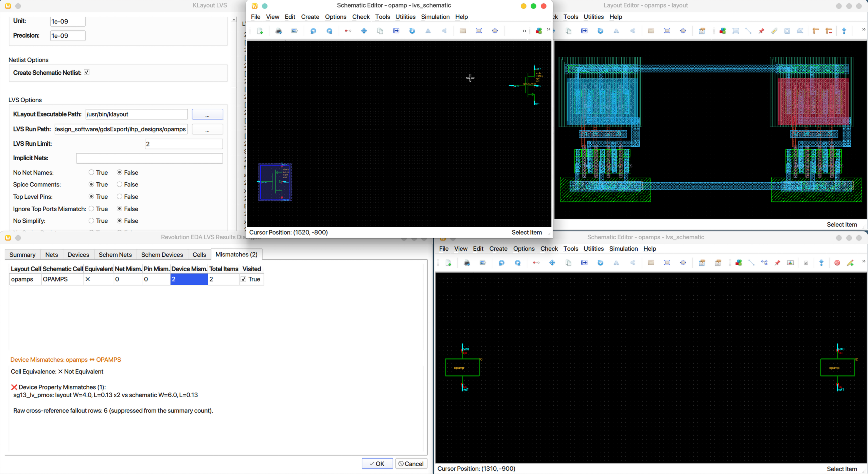868x474 pixels.
Task: Browse for KLayout Executable Path
Action: [x=207, y=114]
